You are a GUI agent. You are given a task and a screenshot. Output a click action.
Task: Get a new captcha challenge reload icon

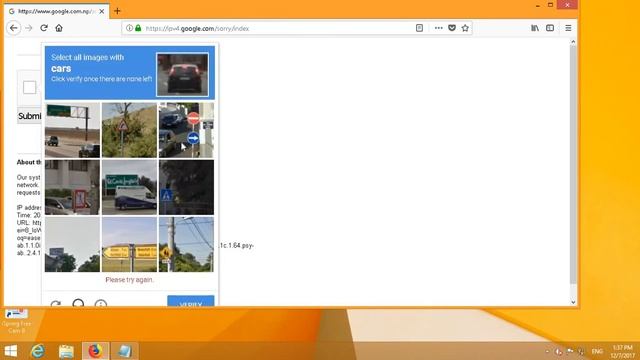(x=56, y=304)
